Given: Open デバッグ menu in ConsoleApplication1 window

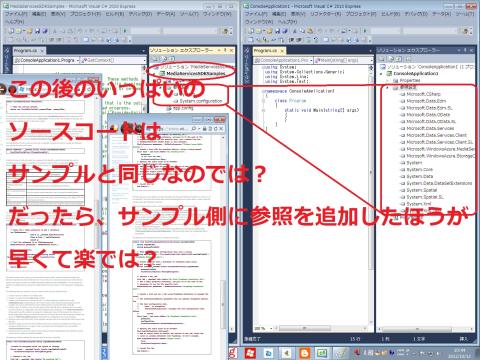Looking at the screenshot, I should [416, 14].
